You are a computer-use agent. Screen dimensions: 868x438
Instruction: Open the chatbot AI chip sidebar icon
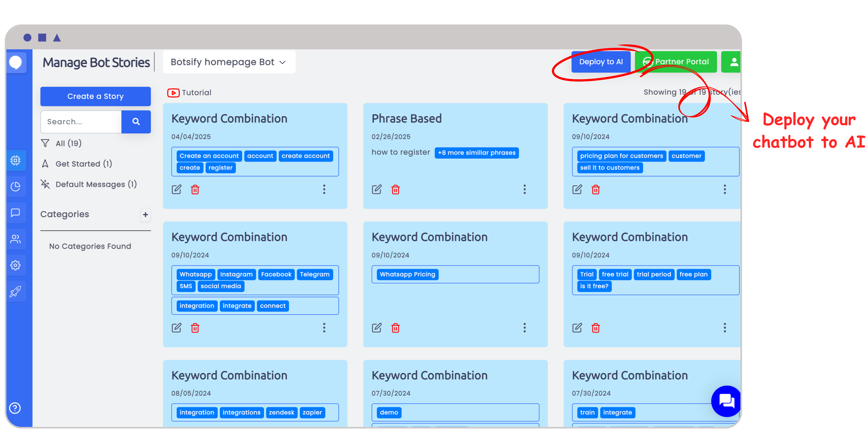(x=15, y=160)
